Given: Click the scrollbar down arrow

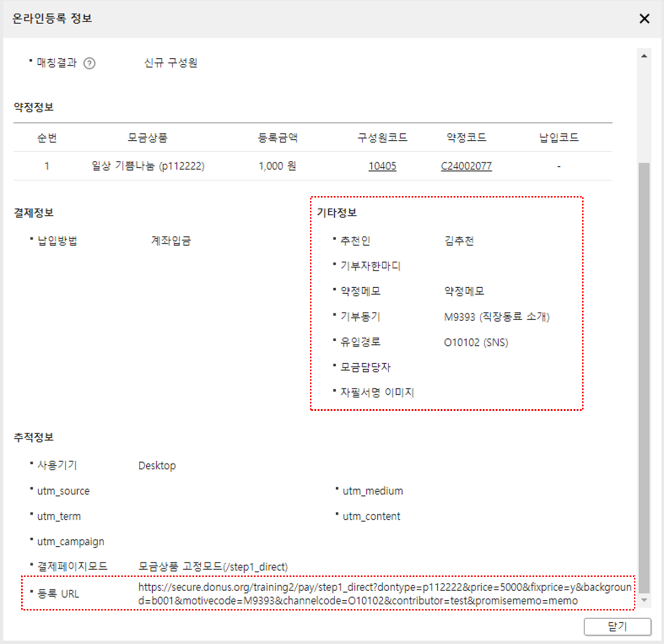Looking at the screenshot, I should (644, 600).
